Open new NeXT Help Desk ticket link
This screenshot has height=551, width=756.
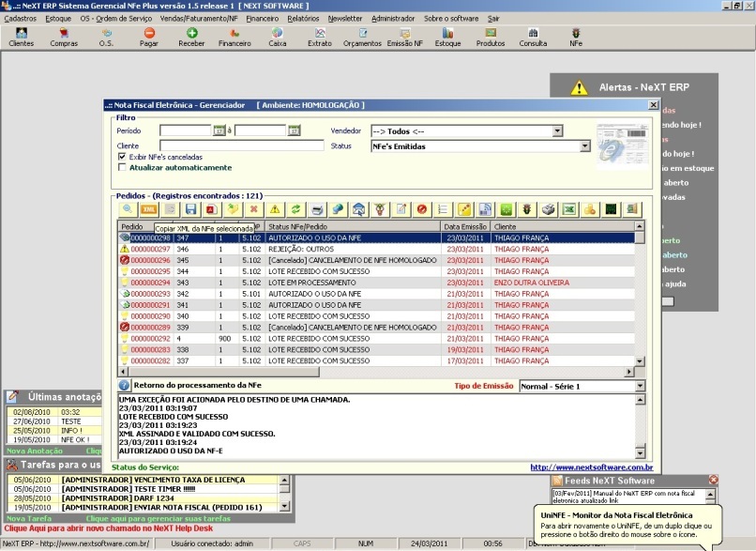[109, 528]
